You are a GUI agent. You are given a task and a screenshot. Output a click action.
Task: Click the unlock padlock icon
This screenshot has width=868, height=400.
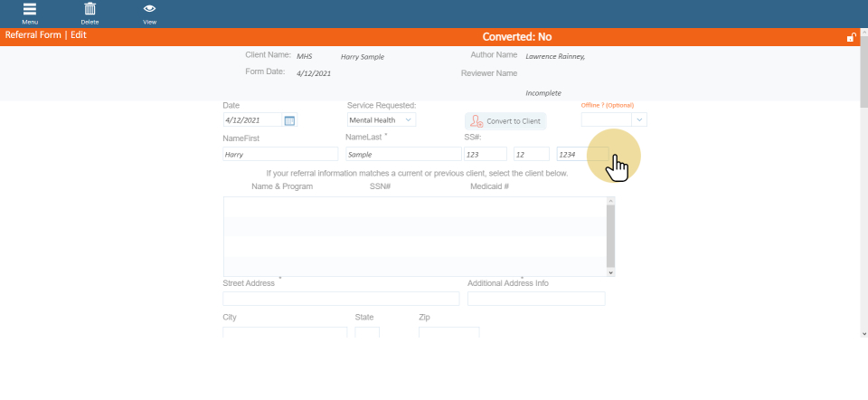click(x=851, y=37)
